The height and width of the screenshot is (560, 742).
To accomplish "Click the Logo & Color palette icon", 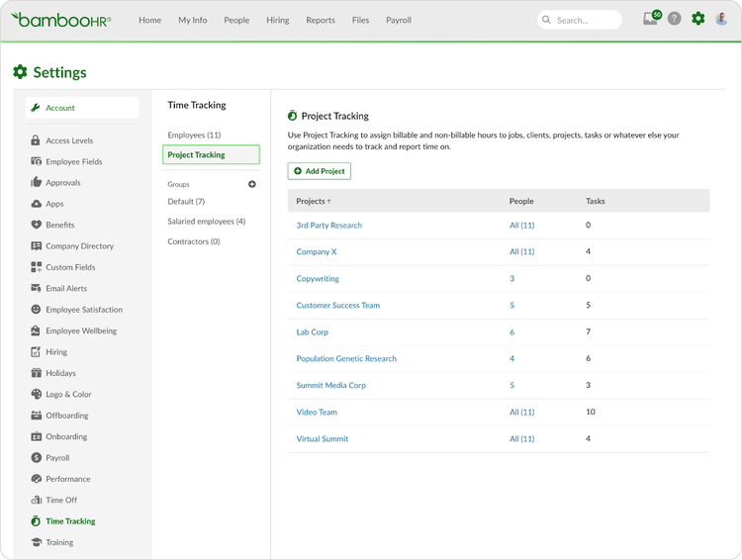I will [x=36, y=394].
